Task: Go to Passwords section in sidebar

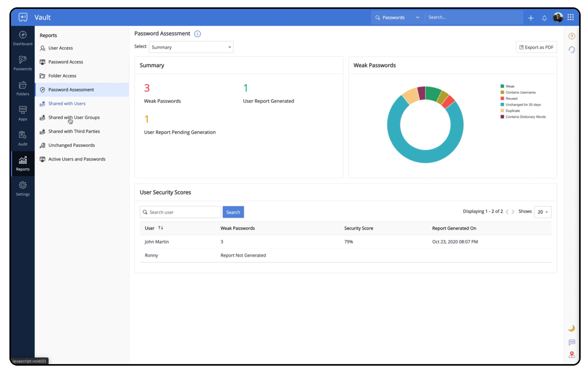Action: (x=23, y=61)
